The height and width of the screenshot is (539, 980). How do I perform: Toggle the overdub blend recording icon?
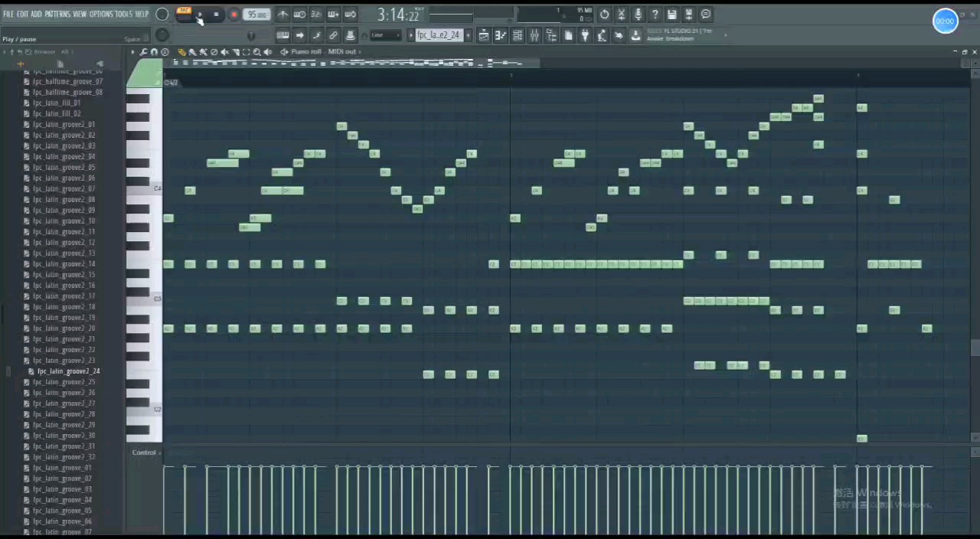334,15
